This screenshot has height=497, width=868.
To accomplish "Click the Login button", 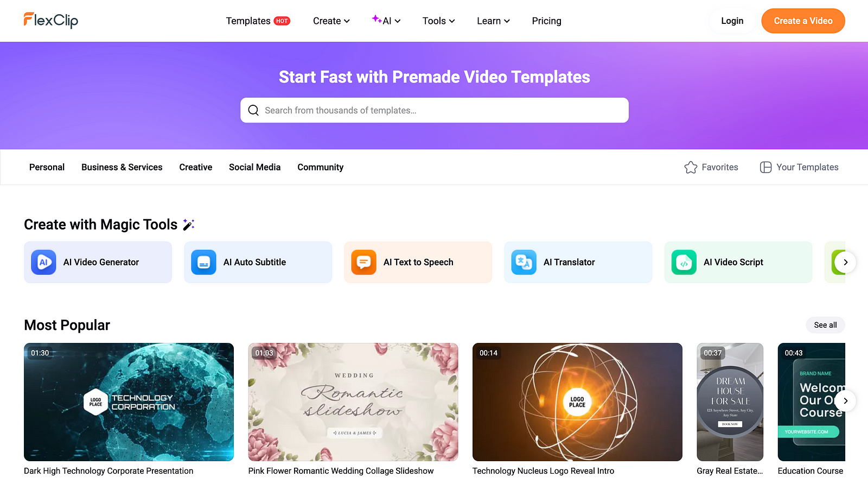I will (x=732, y=21).
